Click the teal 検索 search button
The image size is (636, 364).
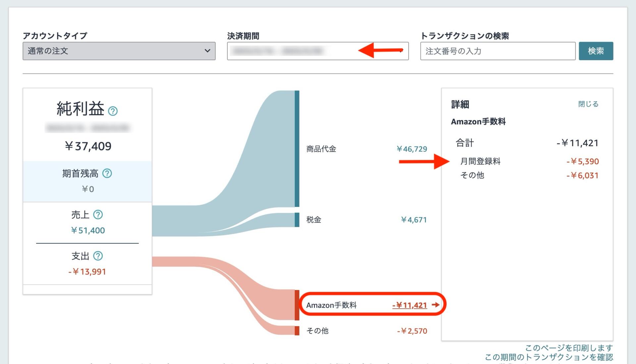click(596, 51)
